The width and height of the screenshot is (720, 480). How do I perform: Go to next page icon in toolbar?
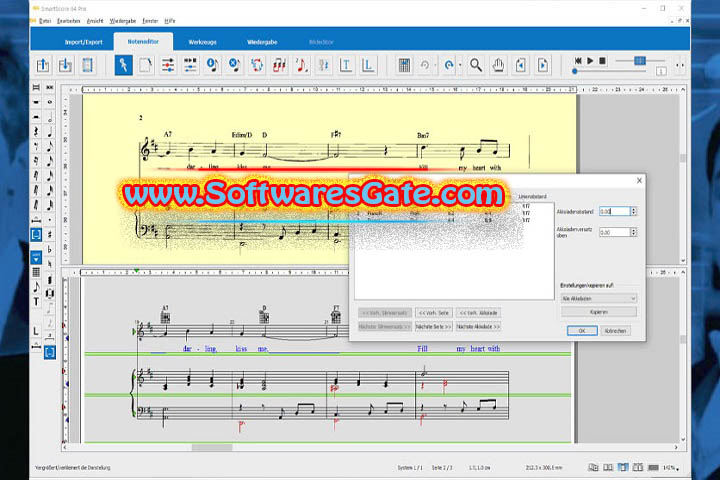pos(543,65)
